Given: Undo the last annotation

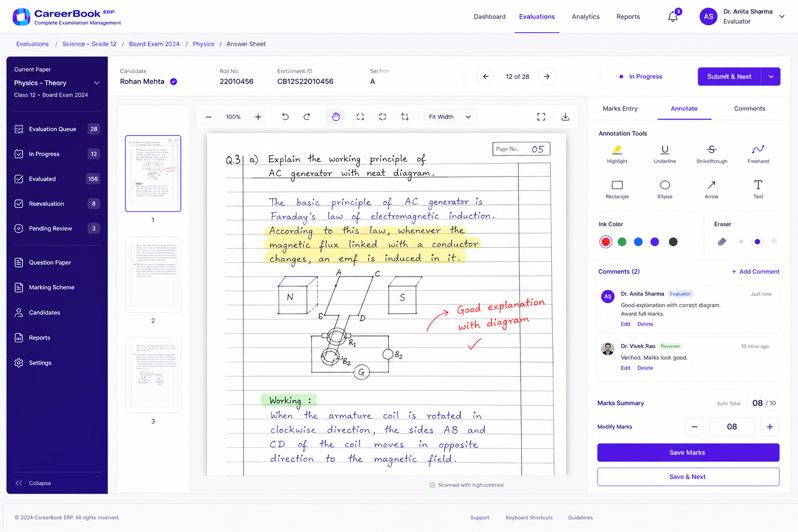Looking at the screenshot, I should [x=285, y=117].
